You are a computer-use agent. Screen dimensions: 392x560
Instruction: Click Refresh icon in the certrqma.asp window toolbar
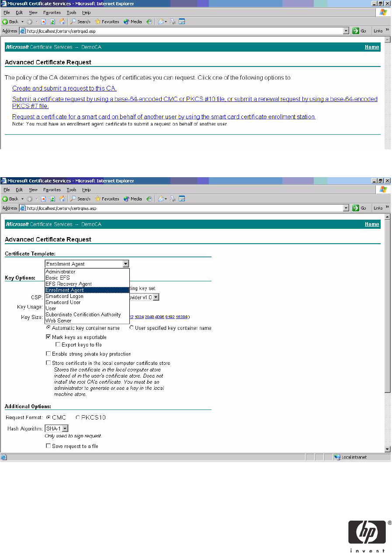pos(53,199)
